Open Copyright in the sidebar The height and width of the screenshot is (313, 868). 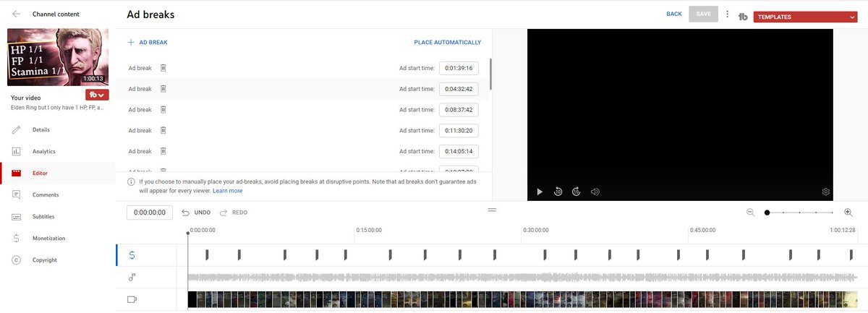tap(57, 260)
